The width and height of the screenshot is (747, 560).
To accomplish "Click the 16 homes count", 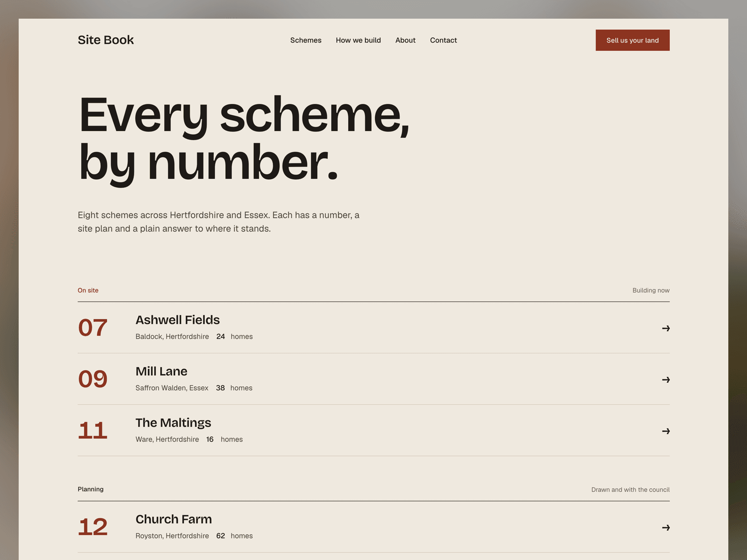I will coord(225,439).
